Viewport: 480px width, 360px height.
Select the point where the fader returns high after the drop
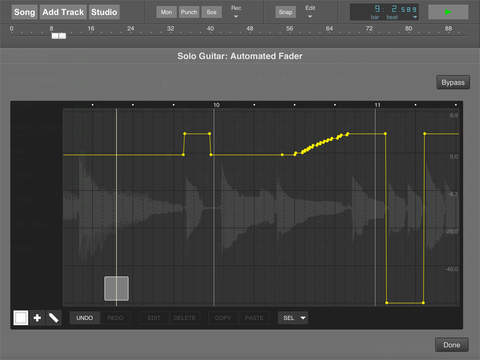point(425,134)
